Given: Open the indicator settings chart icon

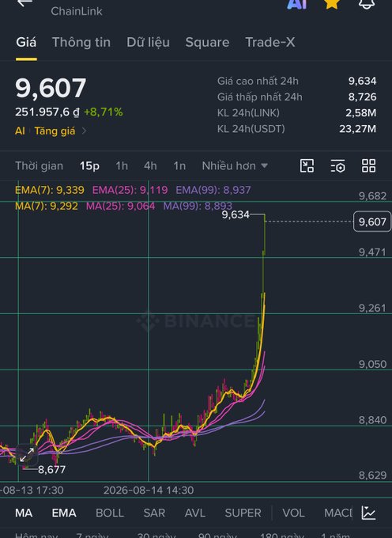Looking at the screenshot, I should pos(369,513).
